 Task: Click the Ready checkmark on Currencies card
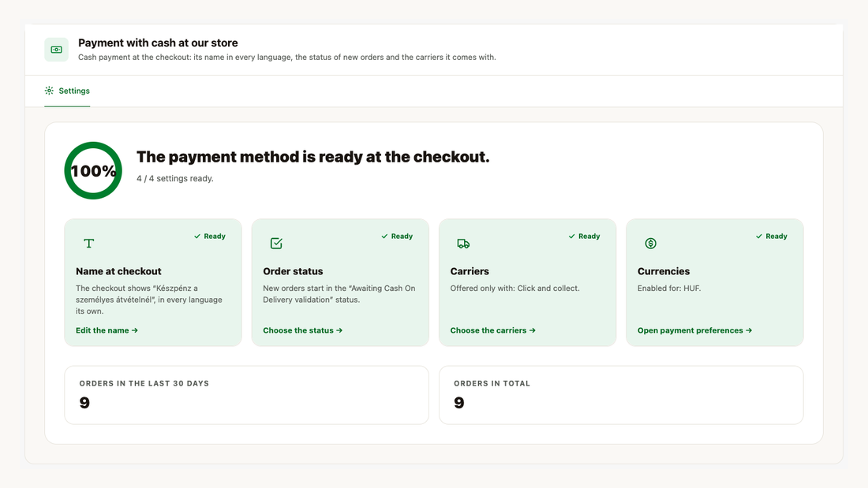point(759,237)
